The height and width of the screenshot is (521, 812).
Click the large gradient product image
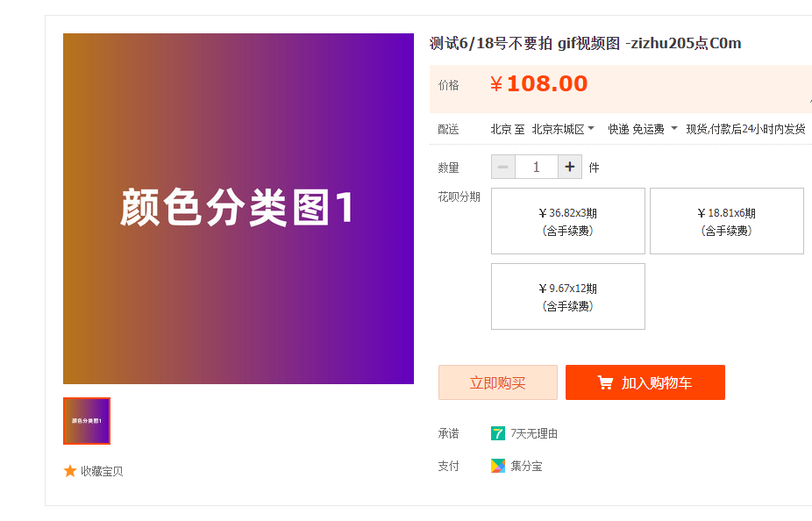click(x=239, y=209)
